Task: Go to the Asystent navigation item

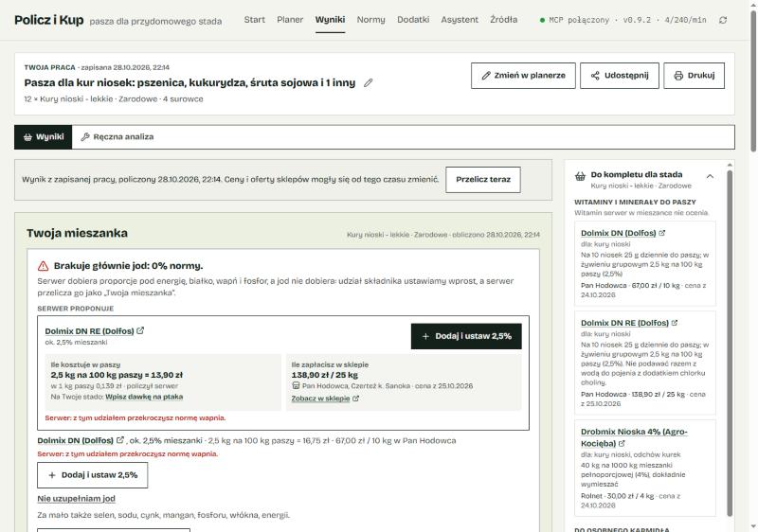Action: (x=460, y=20)
